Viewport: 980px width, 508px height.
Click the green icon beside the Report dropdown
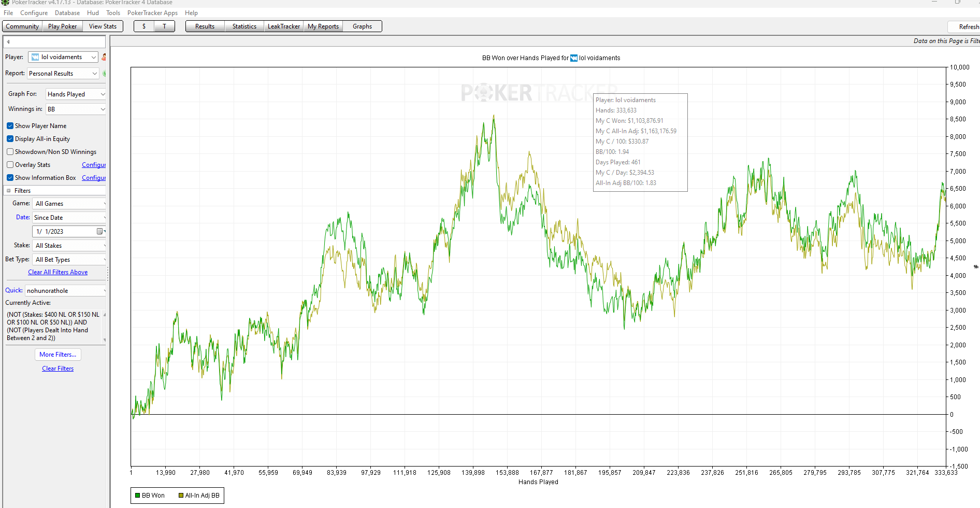click(x=104, y=74)
